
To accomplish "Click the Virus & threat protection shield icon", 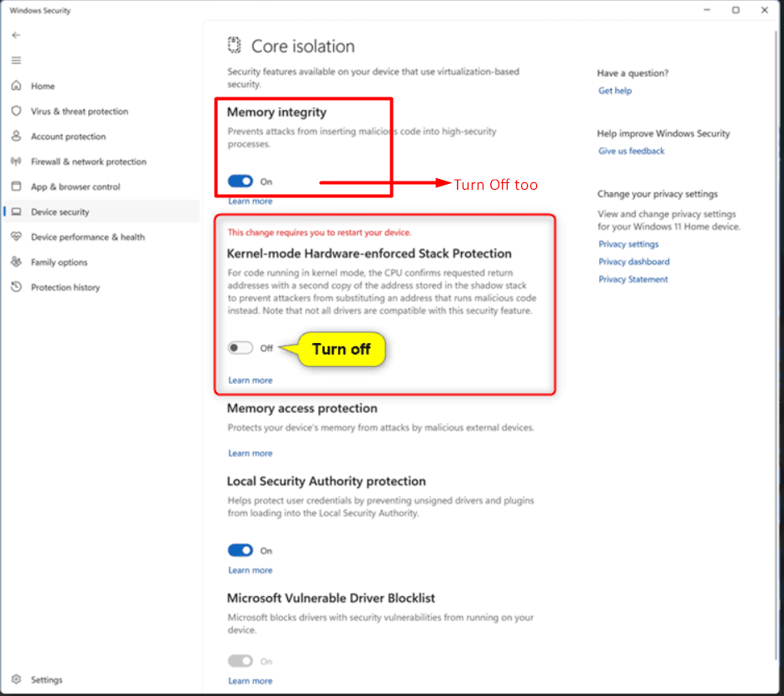I will click(17, 111).
